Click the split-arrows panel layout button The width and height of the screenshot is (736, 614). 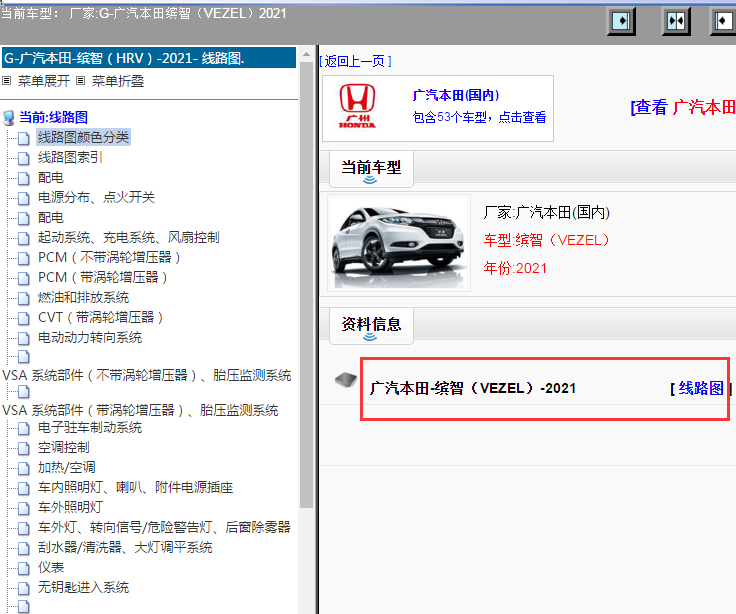(x=676, y=21)
